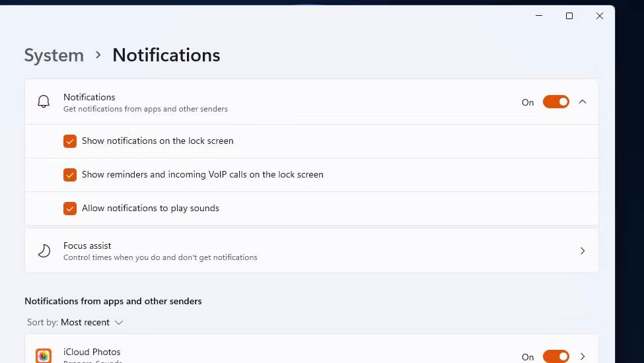Collapse the Notifications section chevron
644x363 pixels.
(582, 102)
